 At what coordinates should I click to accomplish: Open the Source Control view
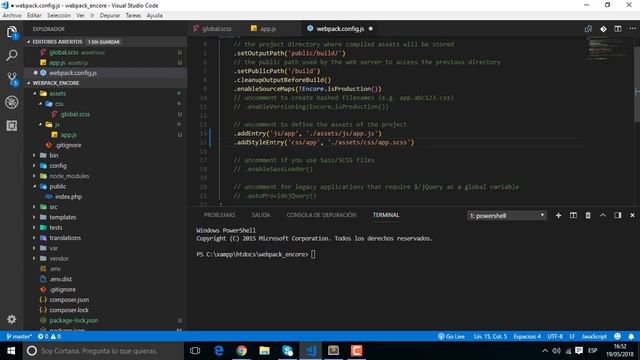coord(12,79)
